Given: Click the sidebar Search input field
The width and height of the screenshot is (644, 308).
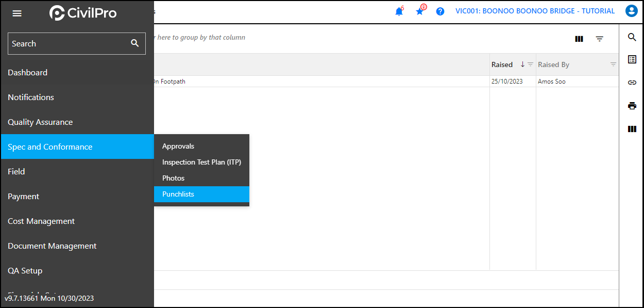Looking at the screenshot, I should pos(67,44).
